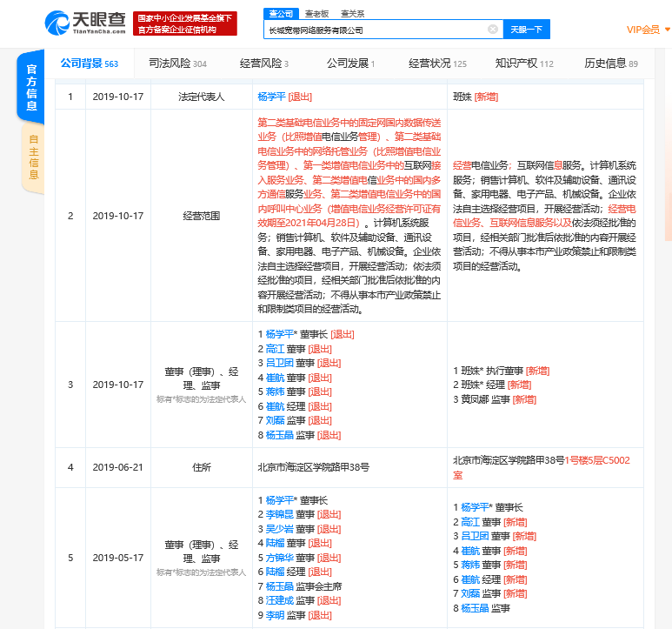Open 吕卫团 董事 [新增] link in row 5
Image resolution: width=672 pixels, height=629 pixels.
pyautogui.click(x=475, y=537)
